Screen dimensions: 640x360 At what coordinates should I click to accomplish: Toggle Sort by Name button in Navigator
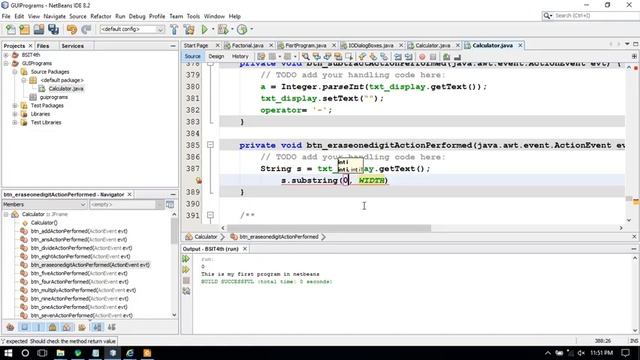[97, 327]
